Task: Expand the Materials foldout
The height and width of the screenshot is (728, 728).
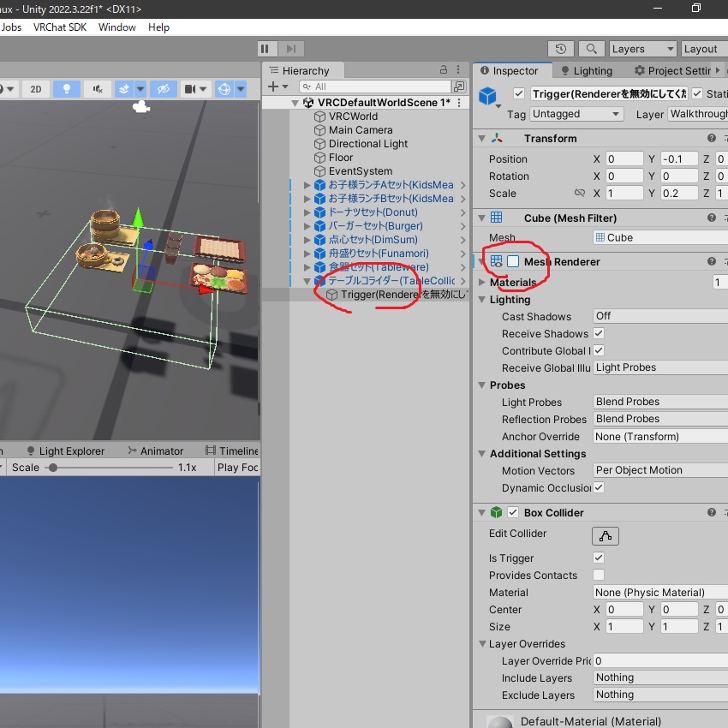Action: [x=481, y=282]
